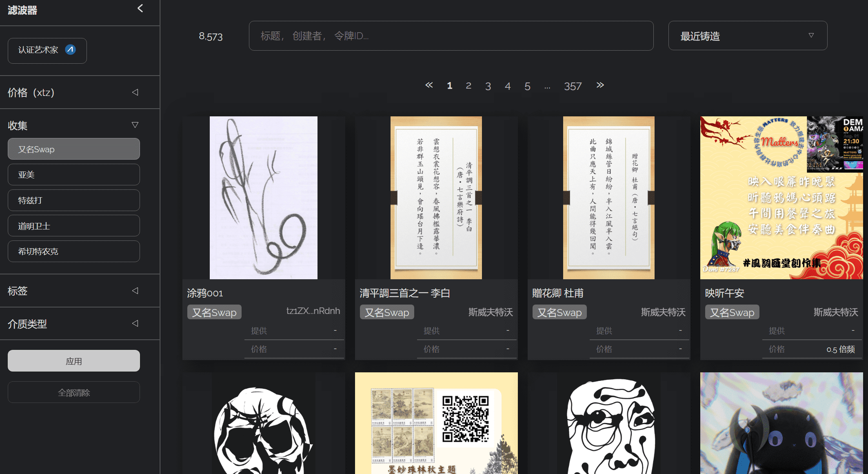Jump to first page with double-left arrow
This screenshot has height=474, width=868.
point(429,85)
